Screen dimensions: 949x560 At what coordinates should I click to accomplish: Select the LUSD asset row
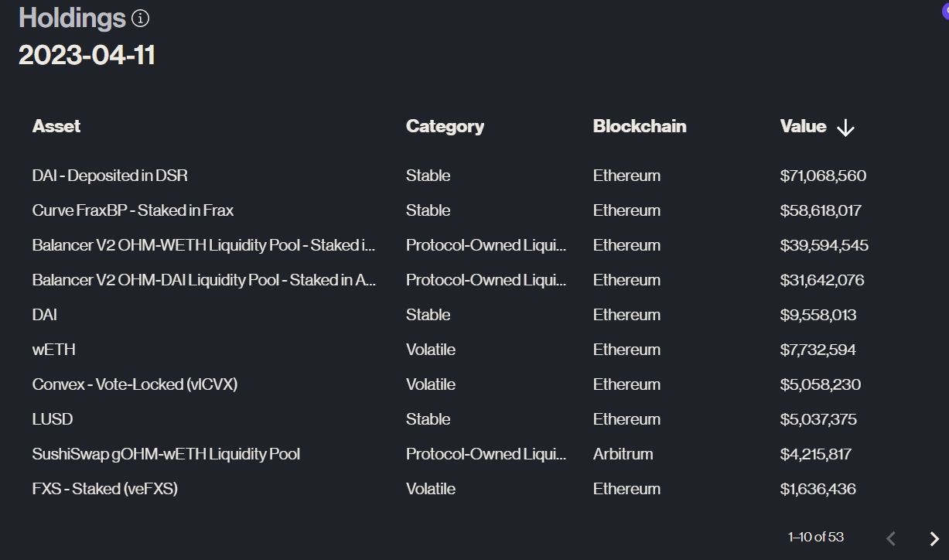point(53,419)
